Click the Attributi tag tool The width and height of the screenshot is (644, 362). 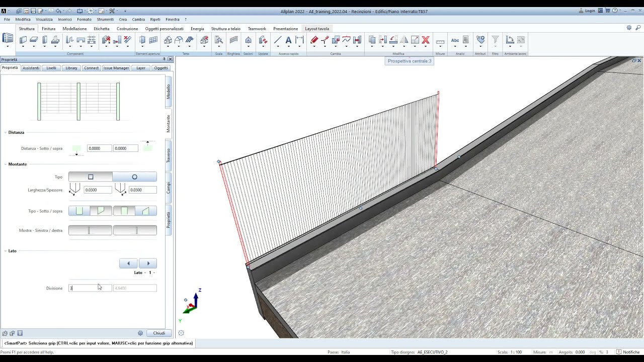(480, 40)
